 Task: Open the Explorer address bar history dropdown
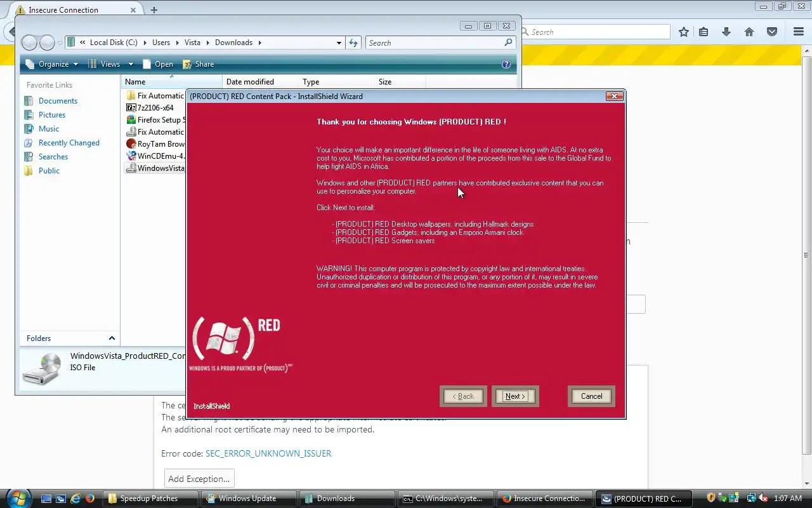point(339,43)
